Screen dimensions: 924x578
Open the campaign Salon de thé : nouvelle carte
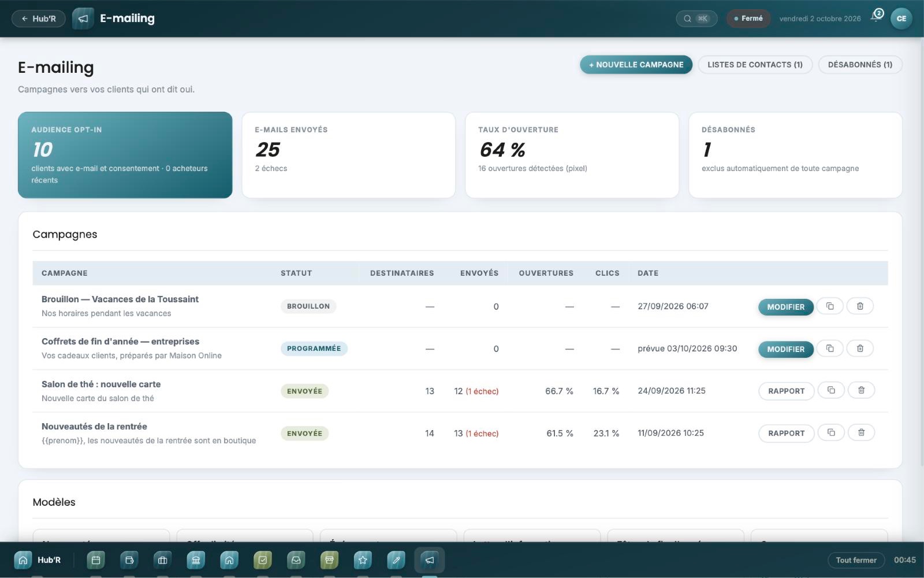[101, 384]
